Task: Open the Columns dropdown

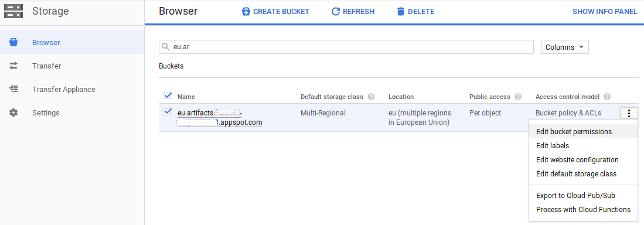Action: click(x=565, y=47)
